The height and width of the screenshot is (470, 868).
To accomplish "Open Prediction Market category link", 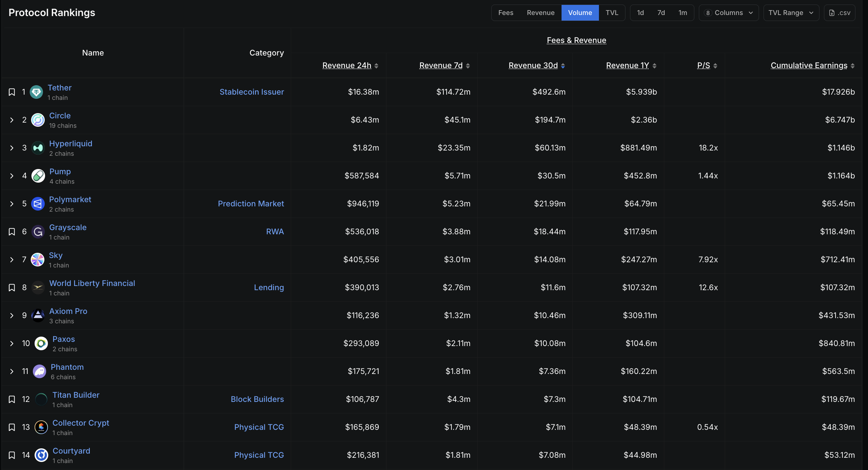I will coord(251,204).
